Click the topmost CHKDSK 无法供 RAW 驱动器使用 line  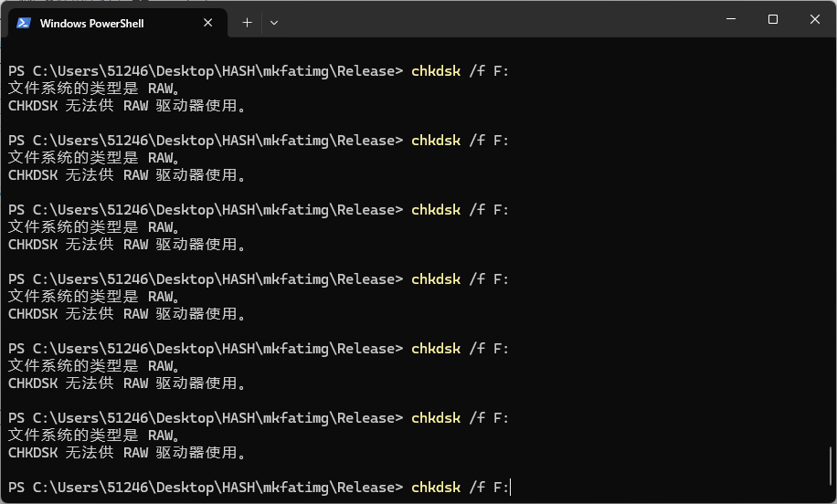(x=126, y=106)
